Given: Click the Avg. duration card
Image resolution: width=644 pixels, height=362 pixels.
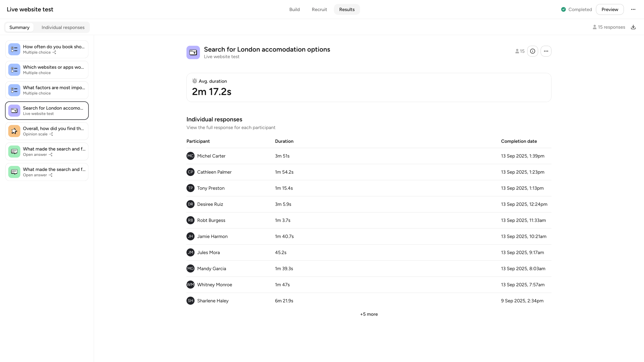Looking at the screenshot, I should click(369, 87).
